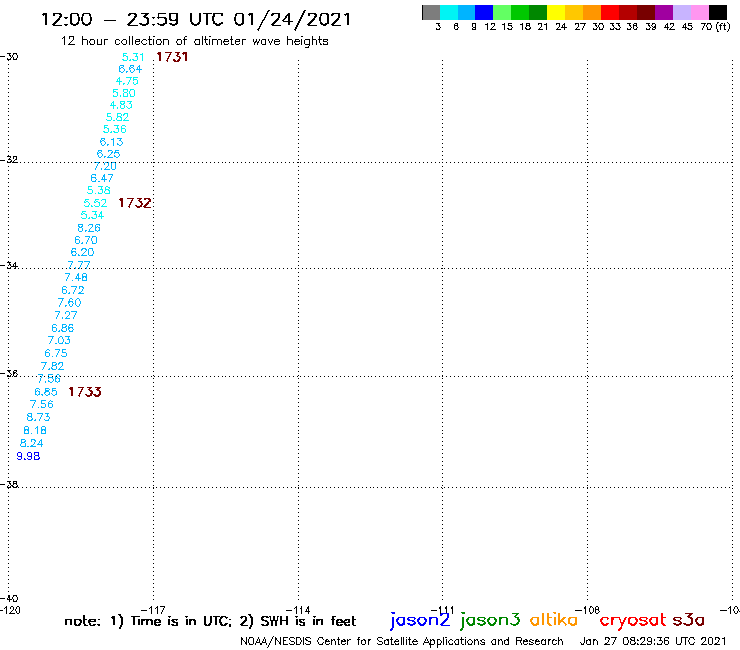The width and height of the screenshot is (740, 650).
Task: Click the dark red s3a satellite label
Action: tap(689, 620)
